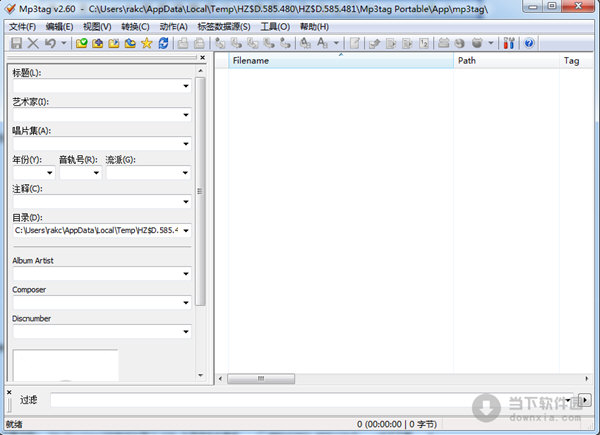Open the 编辑(E) menu

click(59, 27)
